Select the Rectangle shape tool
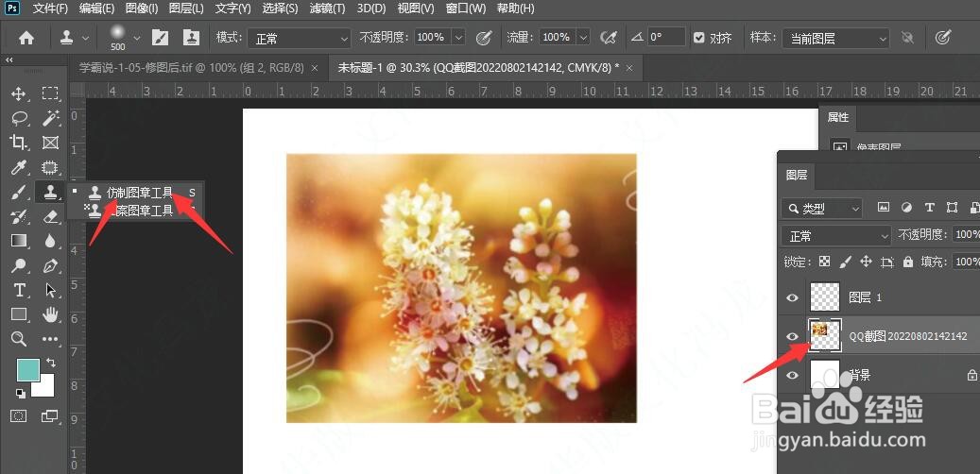The height and width of the screenshot is (474, 980). [x=19, y=314]
